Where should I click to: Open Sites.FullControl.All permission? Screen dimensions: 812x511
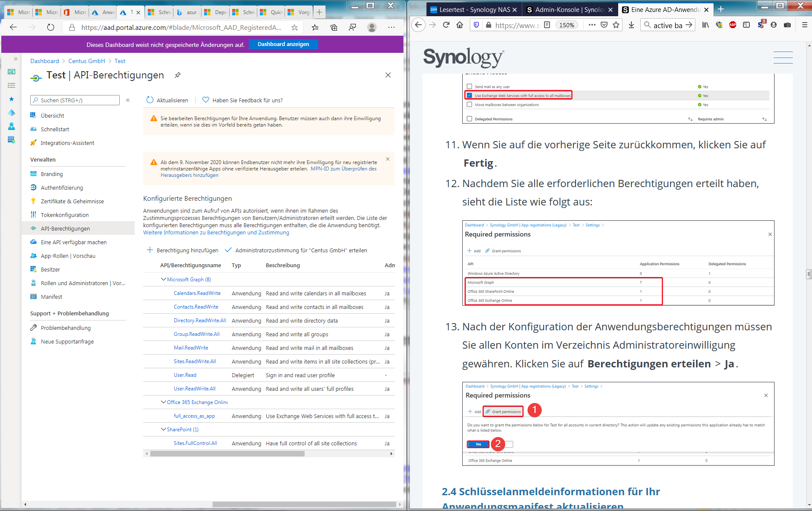click(x=196, y=443)
